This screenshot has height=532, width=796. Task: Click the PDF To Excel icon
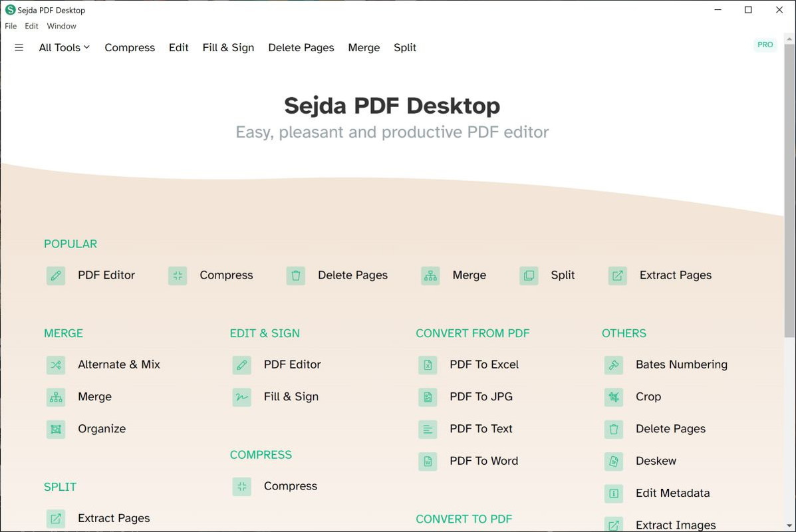point(428,365)
